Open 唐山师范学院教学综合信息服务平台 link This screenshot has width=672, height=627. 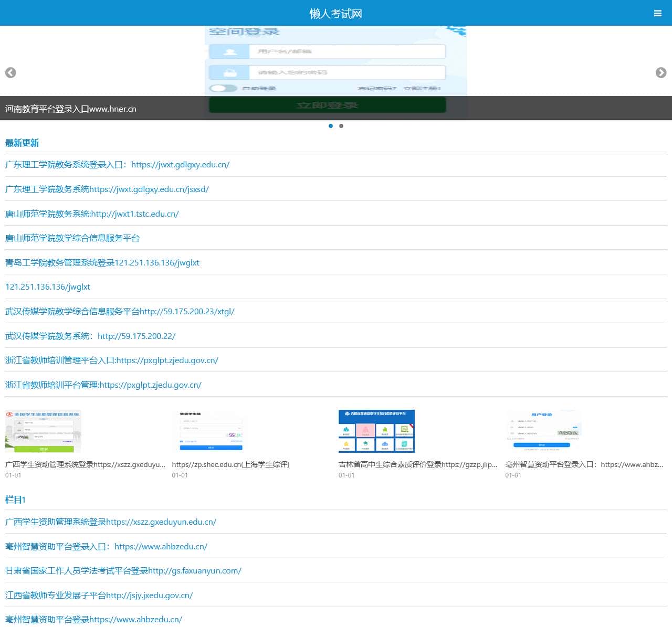(x=72, y=238)
